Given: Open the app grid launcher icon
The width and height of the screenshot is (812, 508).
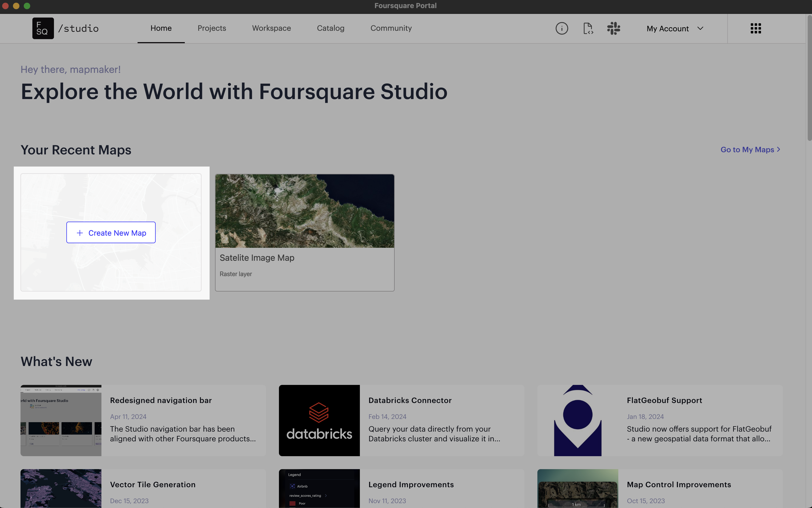Looking at the screenshot, I should coord(756,28).
